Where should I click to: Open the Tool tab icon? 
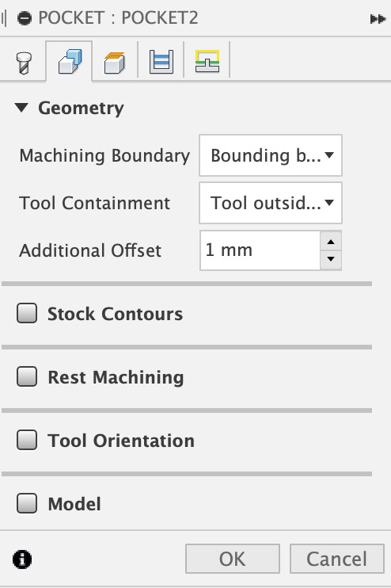point(24,63)
